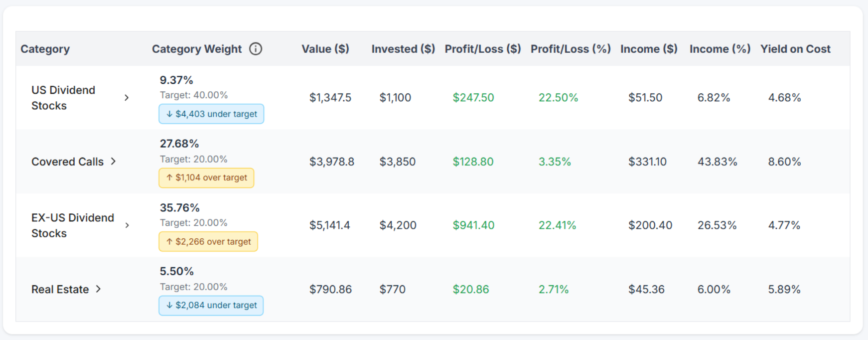Screen dimensions: 868x340
Task: Sort by Category column header
Action: [x=45, y=49]
